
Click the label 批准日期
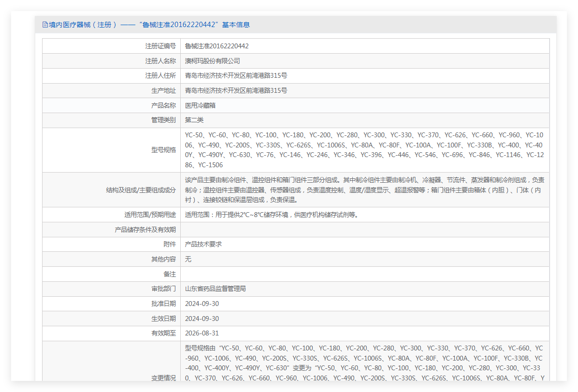pos(163,304)
